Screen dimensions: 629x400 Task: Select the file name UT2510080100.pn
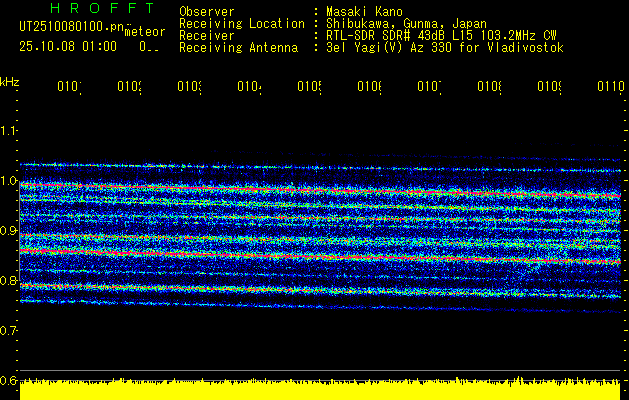(71, 26)
